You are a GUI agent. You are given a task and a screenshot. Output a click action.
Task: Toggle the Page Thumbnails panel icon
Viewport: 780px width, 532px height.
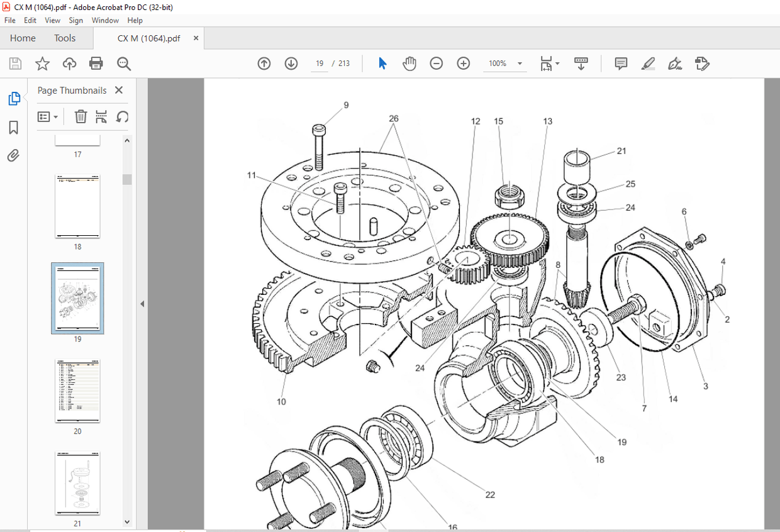coord(13,98)
